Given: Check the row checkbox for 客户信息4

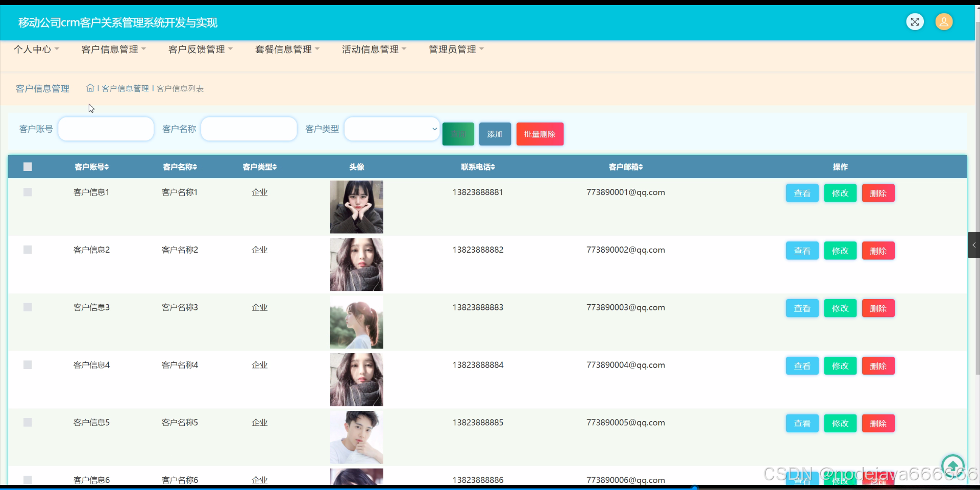Looking at the screenshot, I should click(x=28, y=365).
